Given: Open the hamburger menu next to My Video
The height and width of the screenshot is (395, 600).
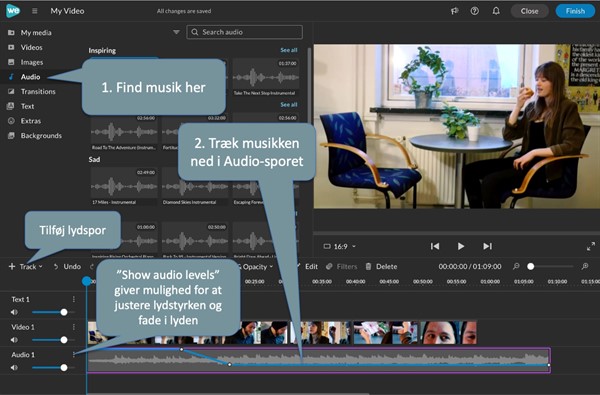Looking at the screenshot, I should point(34,11).
